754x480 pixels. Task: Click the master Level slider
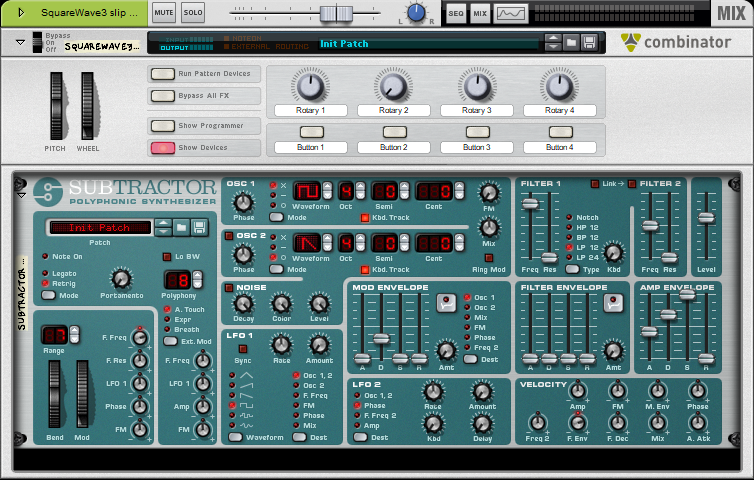[x=706, y=217]
